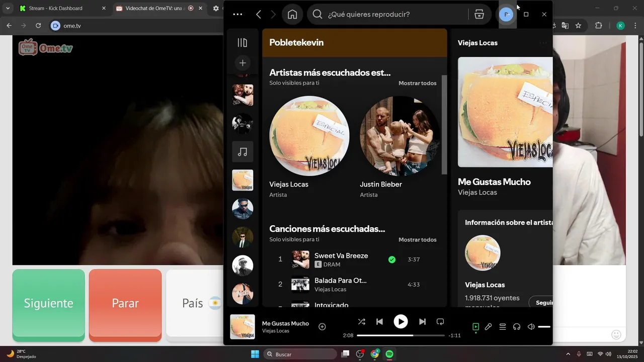Open the Viejas Locas artist card

(309, 147)
